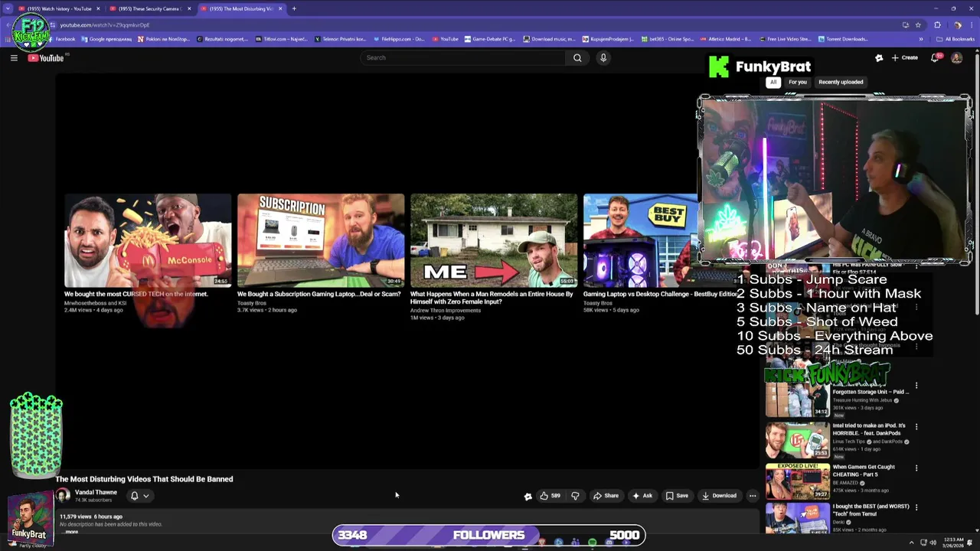Go to the YouTube home logo
The image size is (980, 551).
46,58
